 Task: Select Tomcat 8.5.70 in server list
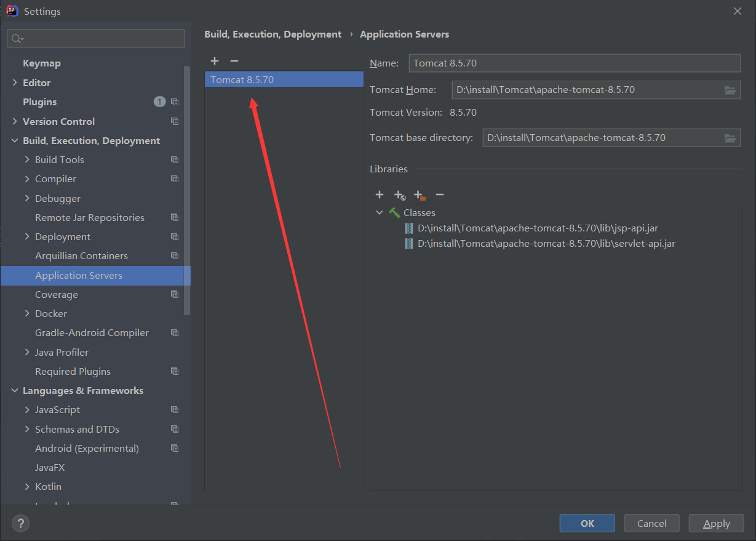[284, 79]
